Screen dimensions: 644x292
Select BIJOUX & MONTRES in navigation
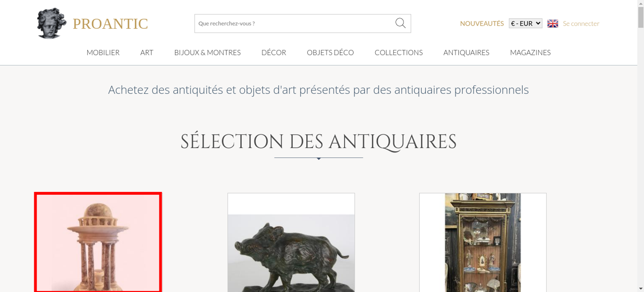(x=207, y=52)
